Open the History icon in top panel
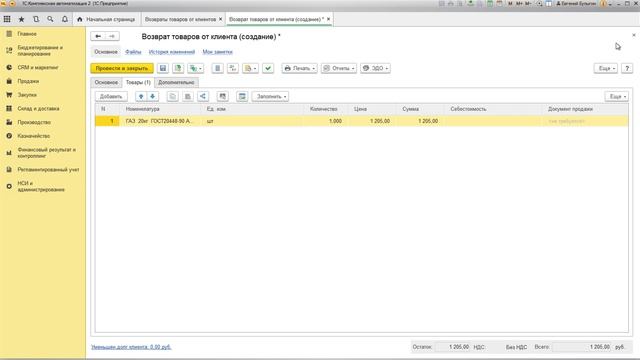The image size is (640, 360). tap(36, 19)
